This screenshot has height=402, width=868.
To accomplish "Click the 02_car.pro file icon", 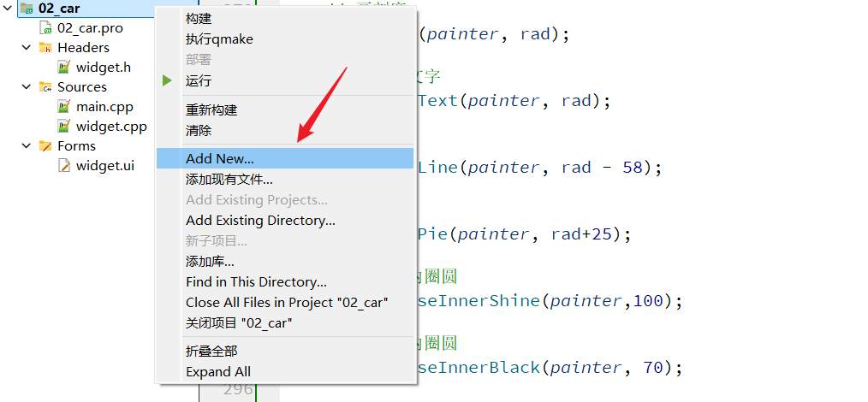I will [45, 27].
